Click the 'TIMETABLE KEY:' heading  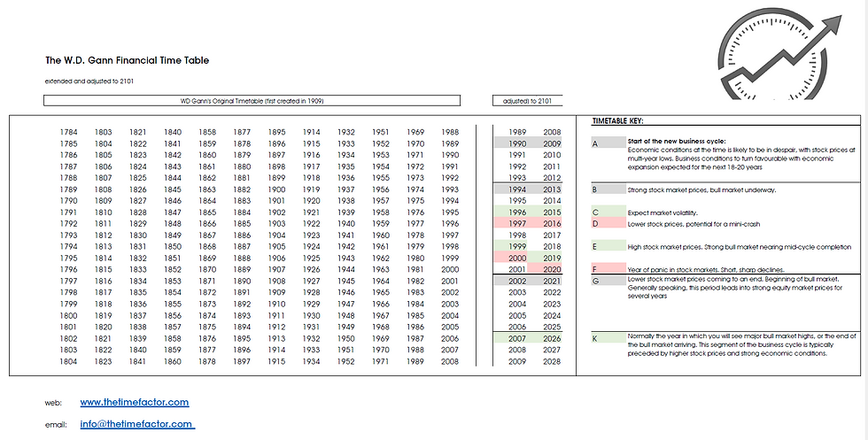point(618,120)
